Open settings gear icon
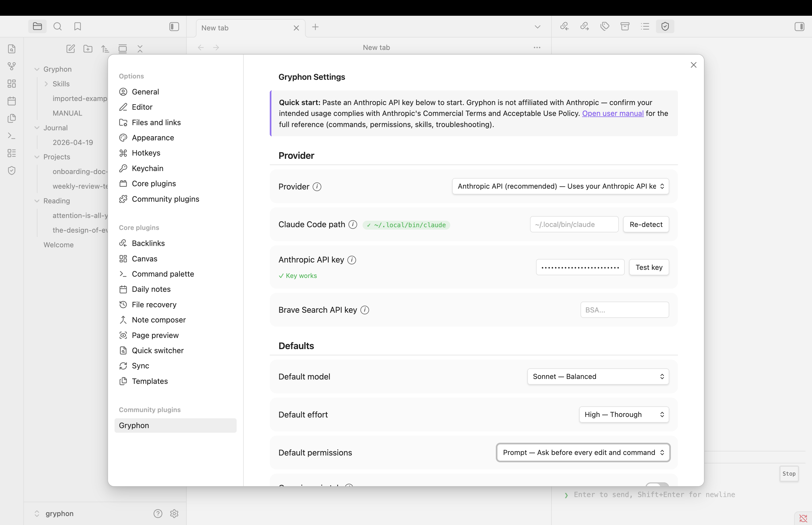The width and height of the screenshot is (812, 525). [174, 513]
